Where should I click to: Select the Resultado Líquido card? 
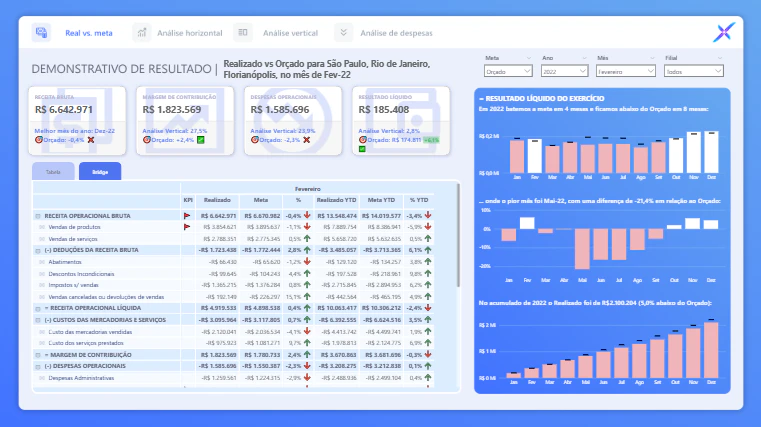[401, 121]
